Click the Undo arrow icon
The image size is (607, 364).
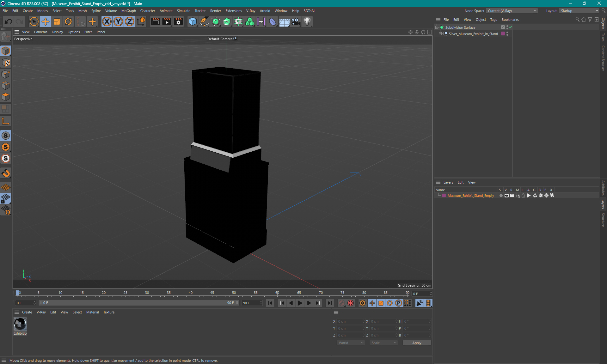(9, 21)
